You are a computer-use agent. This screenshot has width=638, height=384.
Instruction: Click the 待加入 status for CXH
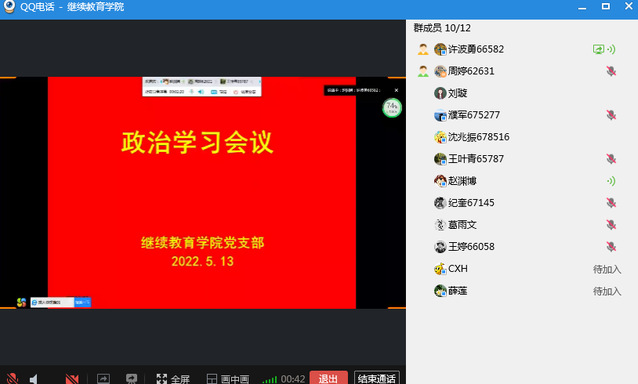(607, 269)
